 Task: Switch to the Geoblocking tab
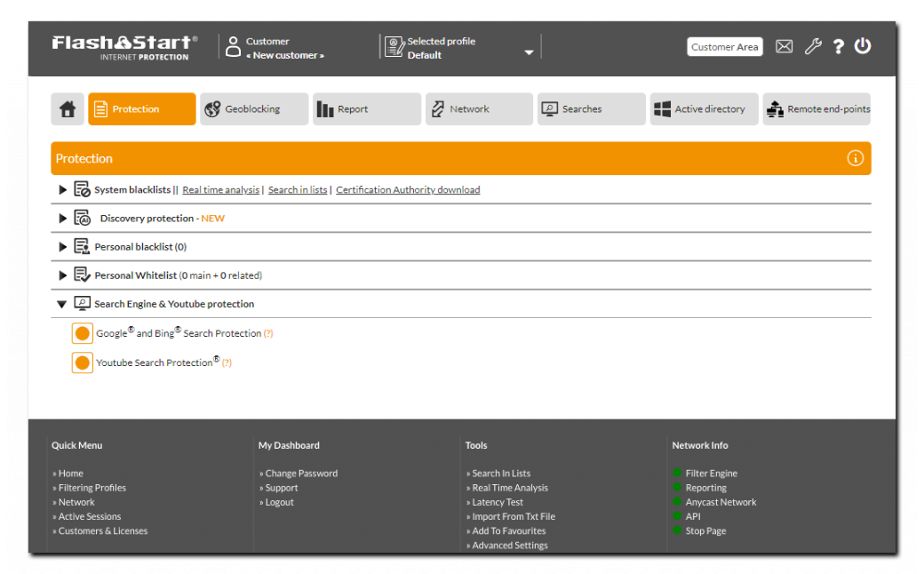(x=254, y=109)
